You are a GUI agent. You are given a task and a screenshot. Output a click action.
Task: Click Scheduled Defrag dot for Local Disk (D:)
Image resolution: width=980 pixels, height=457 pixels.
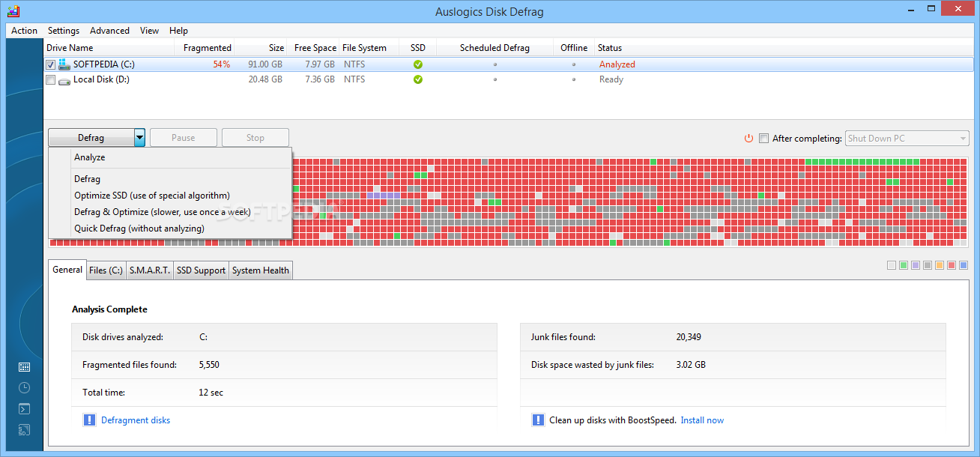494,79
